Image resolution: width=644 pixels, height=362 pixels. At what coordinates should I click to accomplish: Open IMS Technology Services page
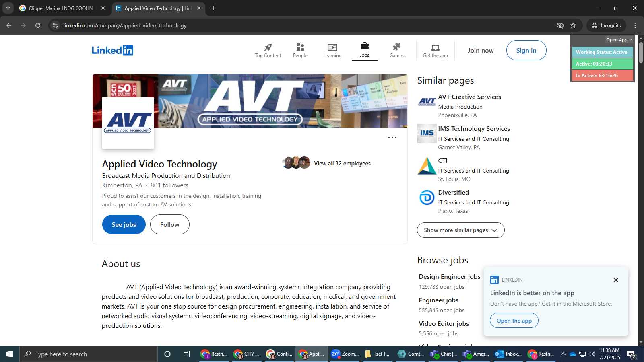pyautogui.click(x=474, y=129)
